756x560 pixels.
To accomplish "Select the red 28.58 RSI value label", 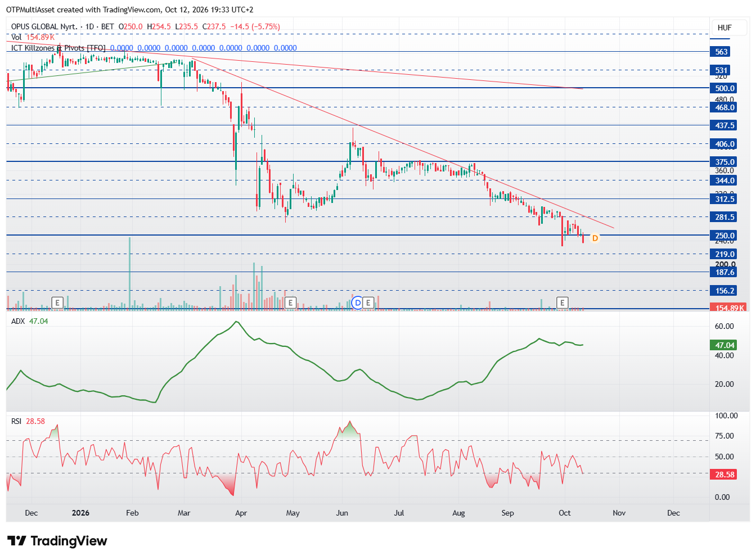I will tap(724, 475).
